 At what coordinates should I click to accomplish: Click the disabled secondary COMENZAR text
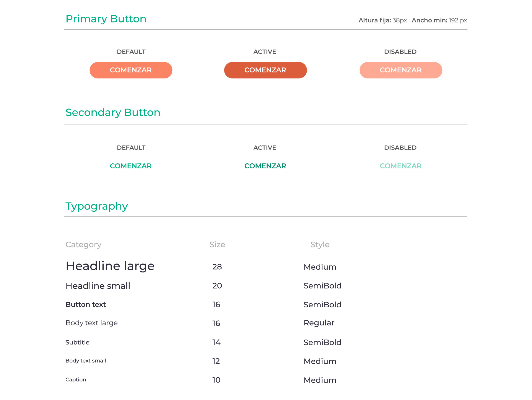[x=401, y=166]
